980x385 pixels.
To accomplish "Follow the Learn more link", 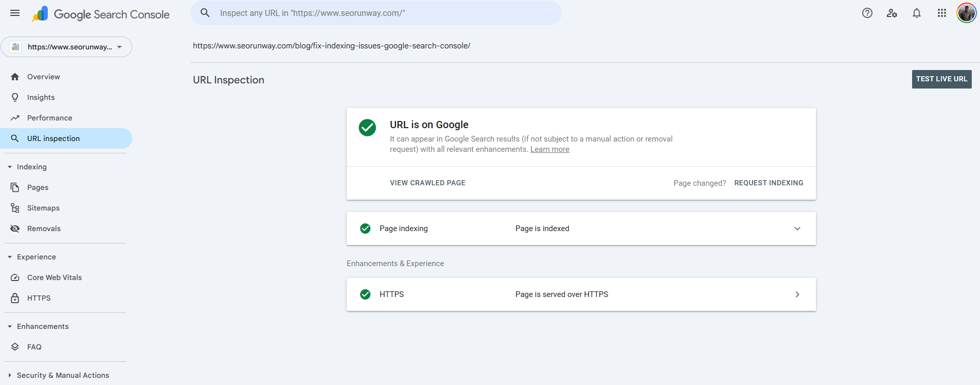I will pyautogui.click(x=549, y=149).
